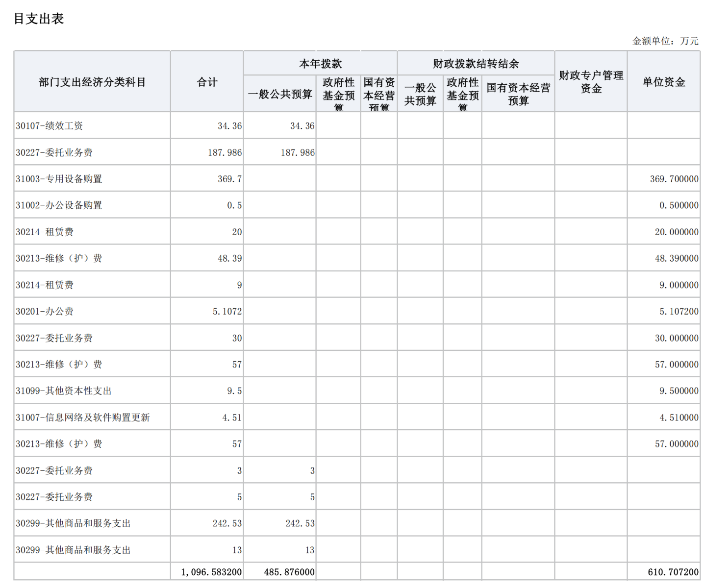Click the 30107-绩效工资 row label

50,126
